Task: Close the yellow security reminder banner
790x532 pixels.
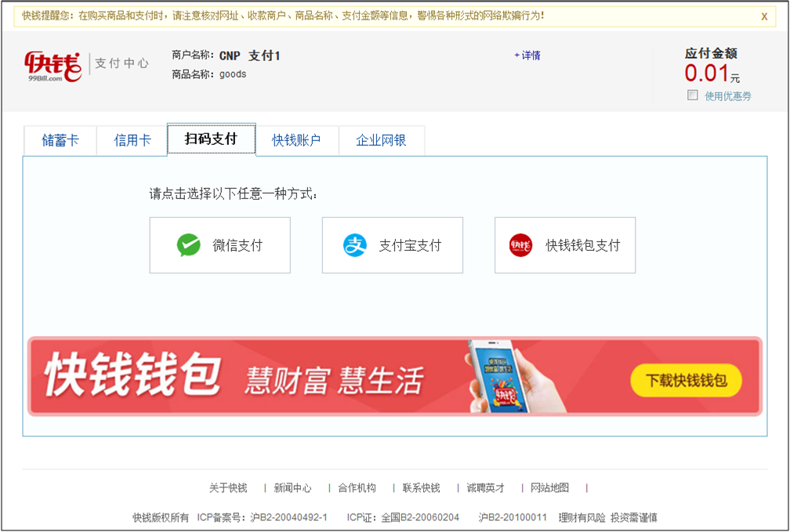Action: click(x=764, y=16)
